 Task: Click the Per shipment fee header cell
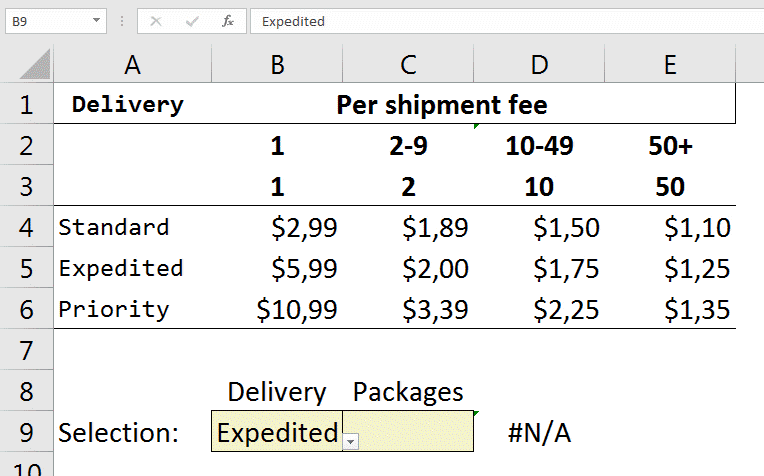441,104
